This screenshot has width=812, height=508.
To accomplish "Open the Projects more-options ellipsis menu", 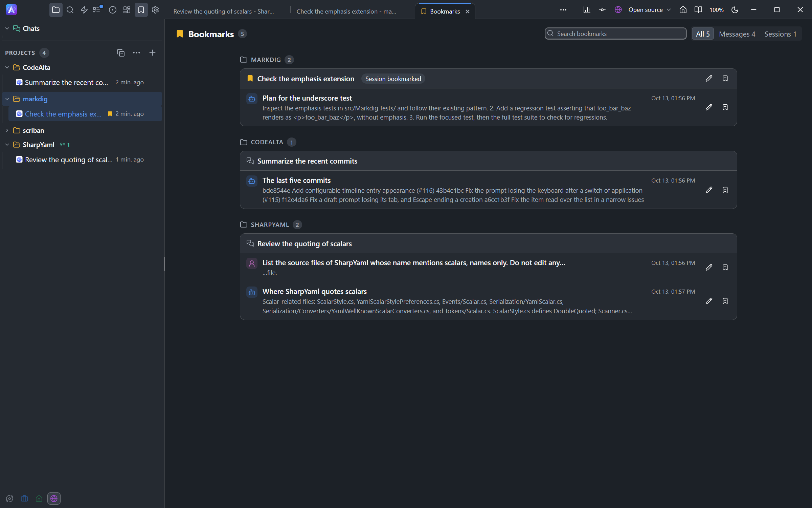I will [x=136, y=53].
